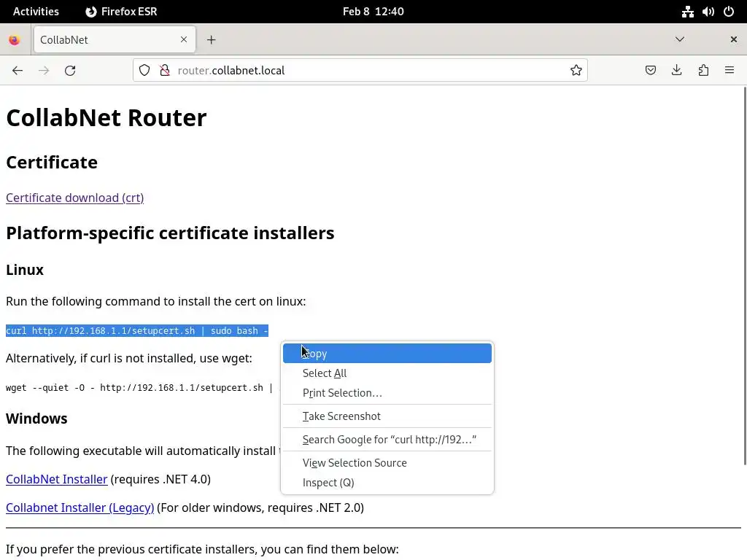Viewport: 747px width, 560px height.
Task: Open the CollabNet Installer link
Action: pyautogui.click(x=57, y=479)
